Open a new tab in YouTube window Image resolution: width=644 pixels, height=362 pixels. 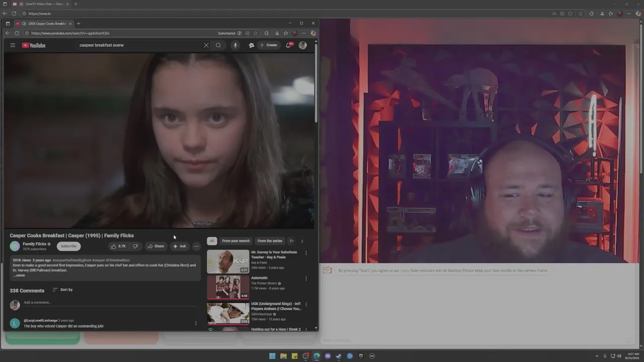click(x=78, y=24)
